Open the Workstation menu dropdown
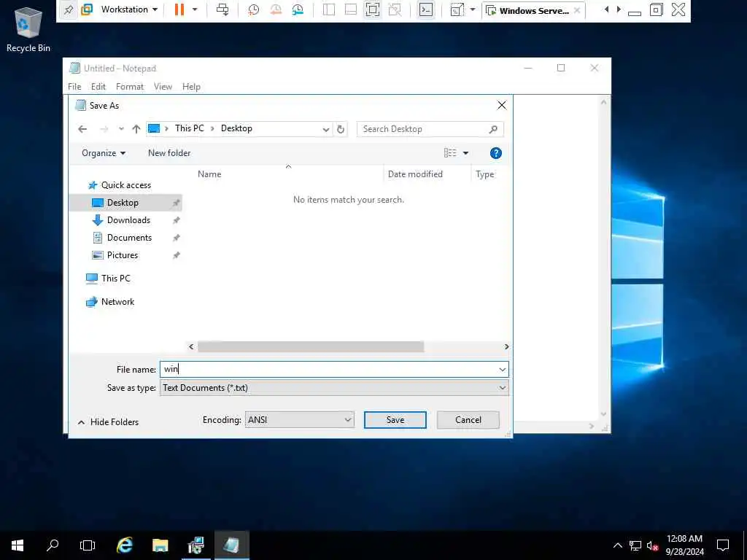Screen dimensions: 747x560 [x=128, y=9]
